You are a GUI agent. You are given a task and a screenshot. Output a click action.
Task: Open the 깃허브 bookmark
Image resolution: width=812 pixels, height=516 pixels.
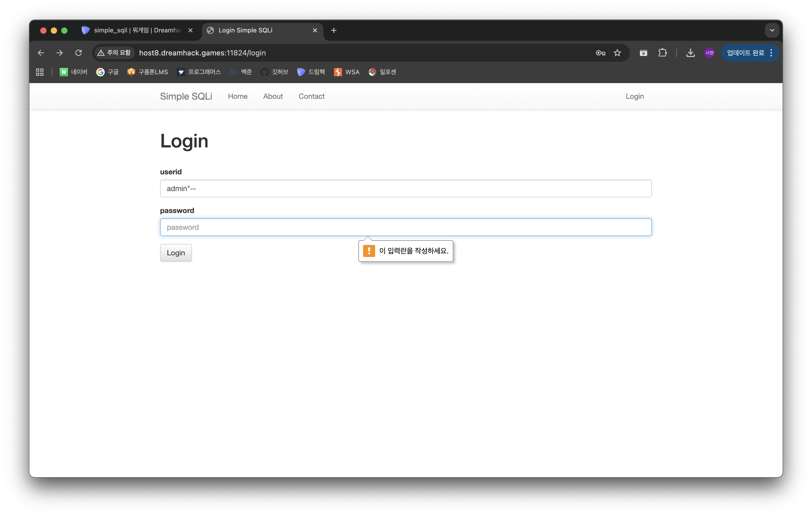click(274, 72)
